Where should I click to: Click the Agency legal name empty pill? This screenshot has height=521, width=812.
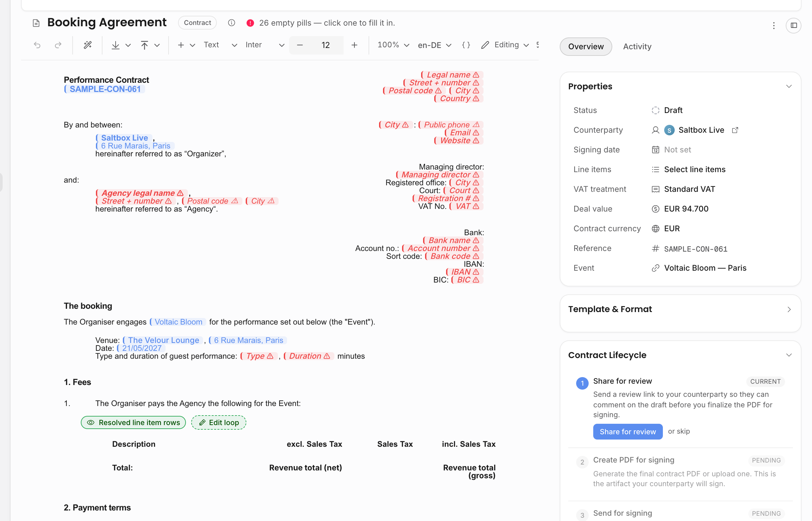pyautogui.click(x=141, y=193)
